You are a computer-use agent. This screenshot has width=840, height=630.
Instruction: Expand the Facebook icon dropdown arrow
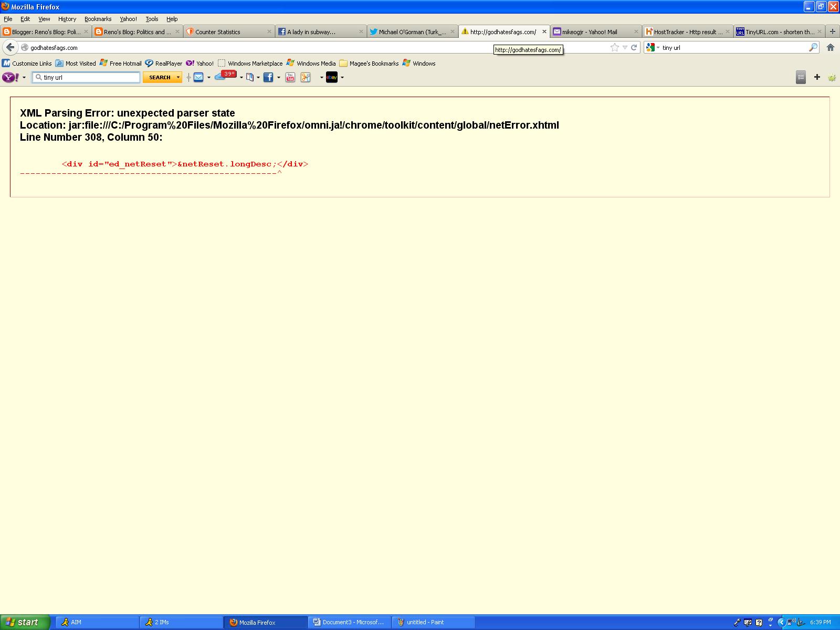278,78
